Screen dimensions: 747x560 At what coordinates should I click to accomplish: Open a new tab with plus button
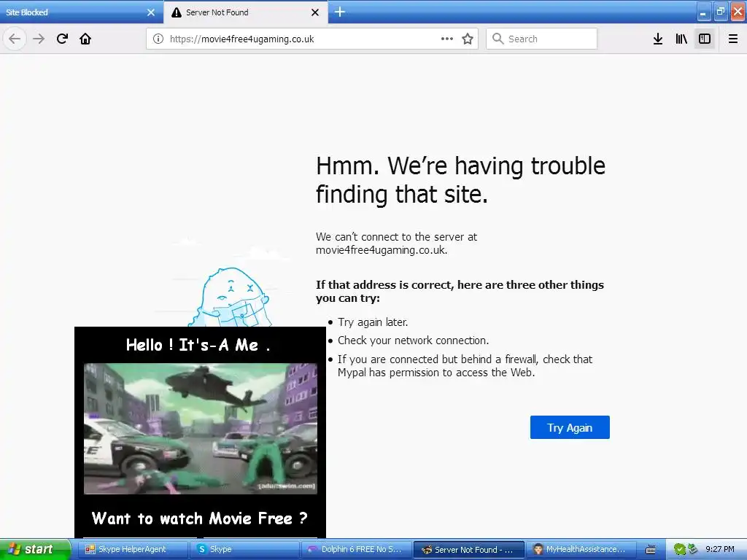[x=340, y=12]
